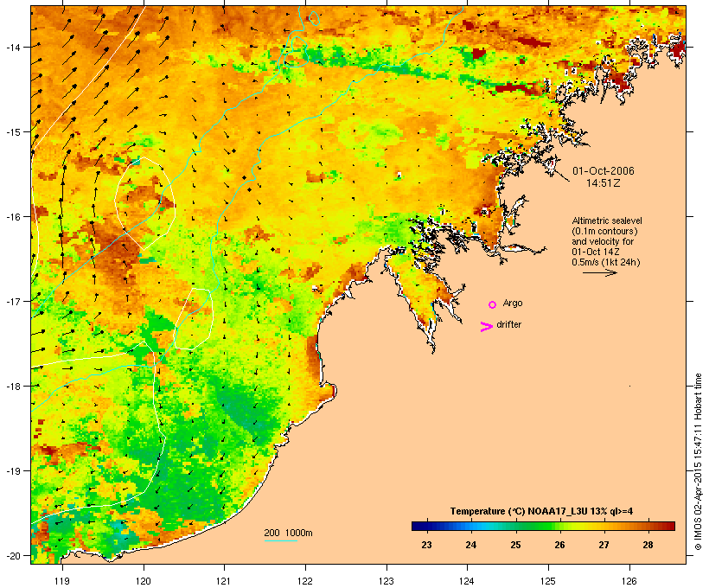The image size is (709, 588).
Task: Click the dark blue end of the colorbar
Action: 418,526
